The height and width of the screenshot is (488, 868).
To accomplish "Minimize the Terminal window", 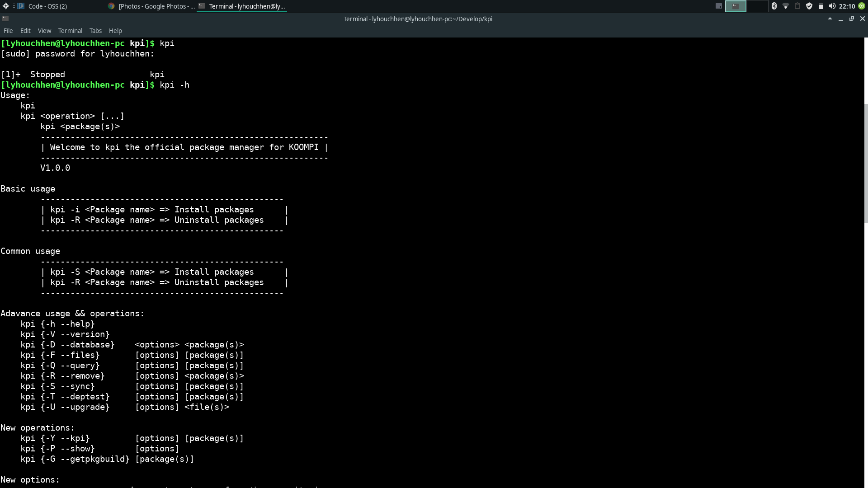I will [x=840, y=19].
